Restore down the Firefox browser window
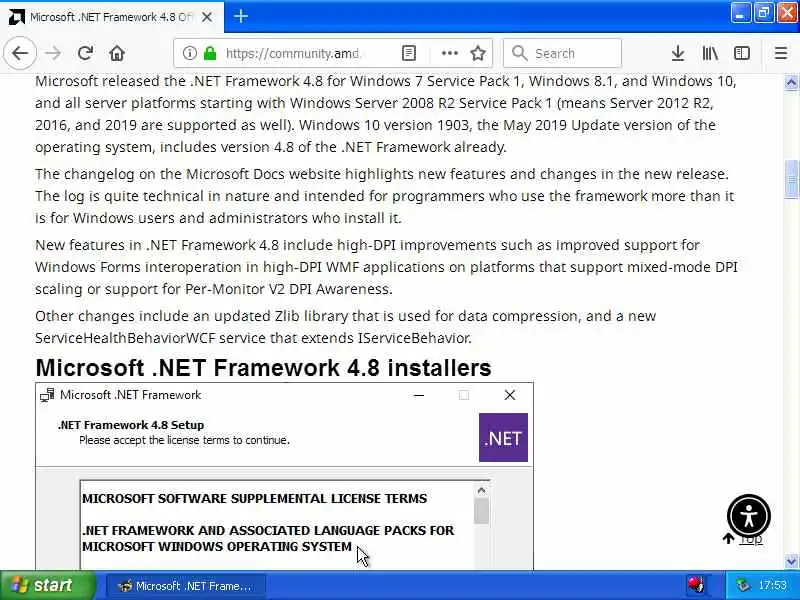Screen dimensions: 800x600 click(763, 13)
